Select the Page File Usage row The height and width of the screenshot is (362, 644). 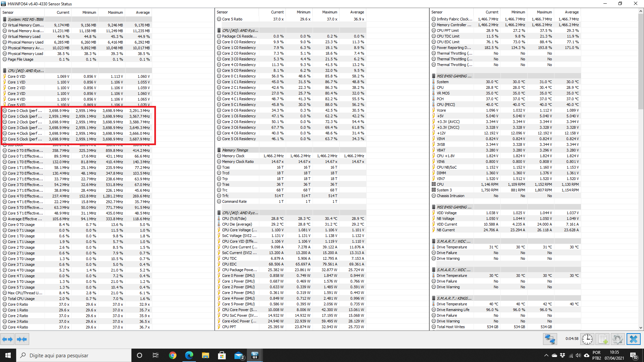pos(76,59)
